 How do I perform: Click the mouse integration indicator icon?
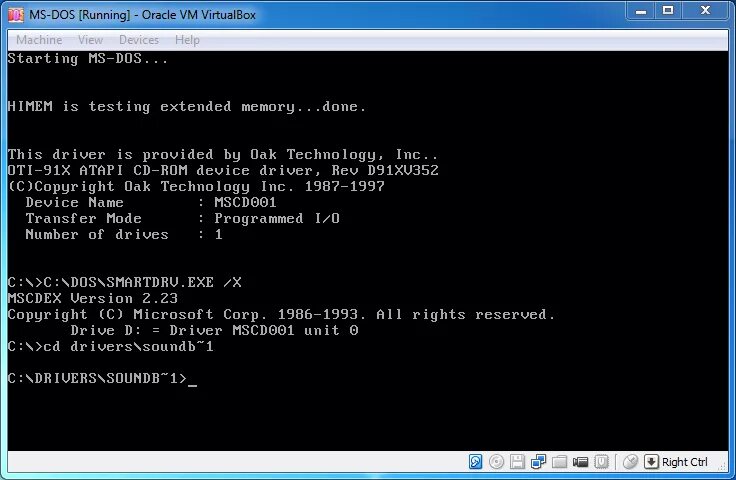[630, 462]
